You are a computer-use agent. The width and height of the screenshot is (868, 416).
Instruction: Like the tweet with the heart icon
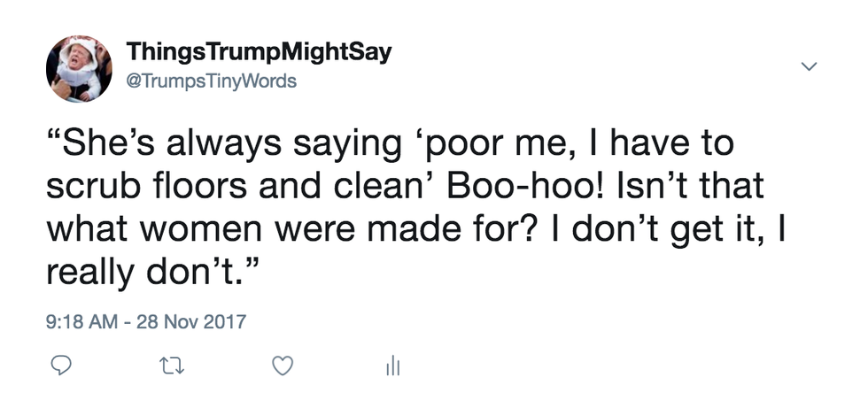pos(282,365)
